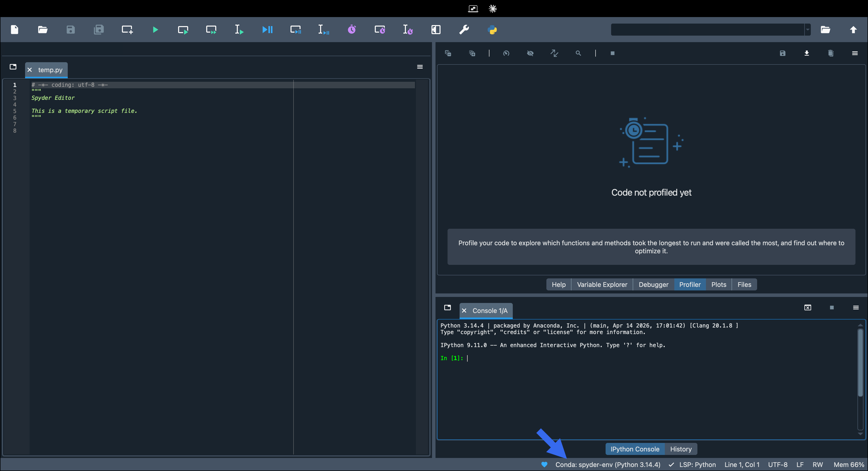Clear profiler comparison trash icon
The height and width of the screenshot is (471, 868).
click(831, 53)
